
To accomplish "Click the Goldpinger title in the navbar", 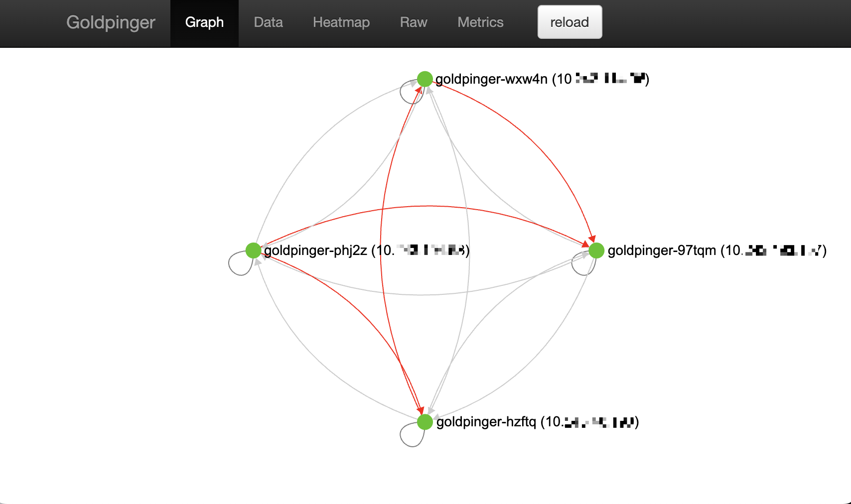I will coord(111,22).
